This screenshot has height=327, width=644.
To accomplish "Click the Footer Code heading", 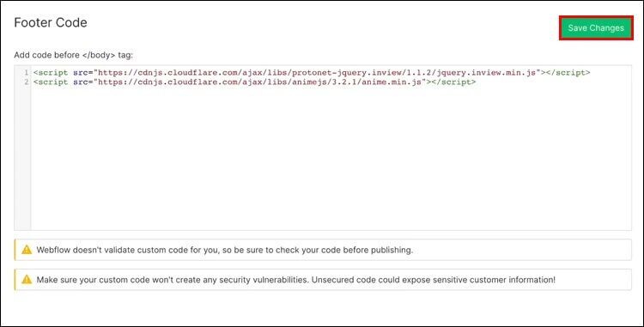I will 51,22.
